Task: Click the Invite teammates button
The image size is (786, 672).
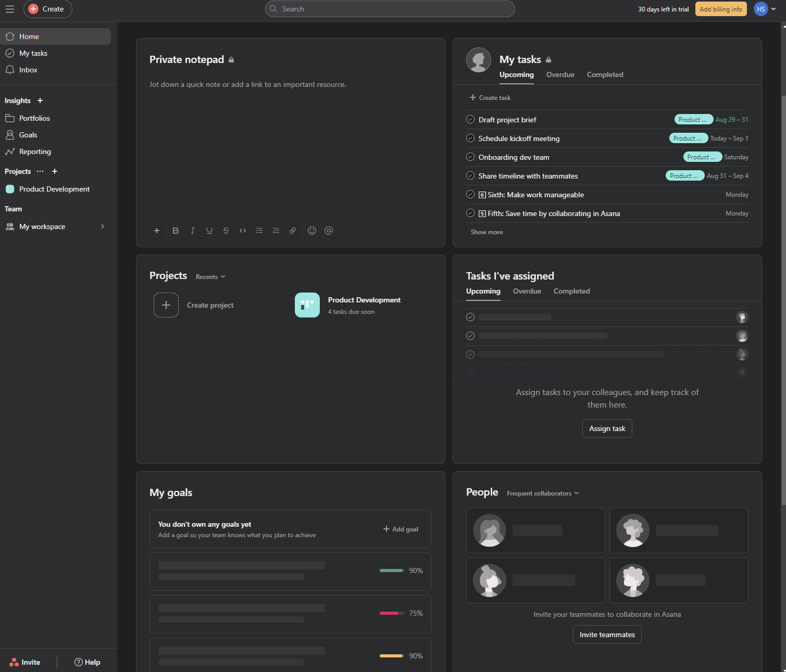Action: pos(607,635)
